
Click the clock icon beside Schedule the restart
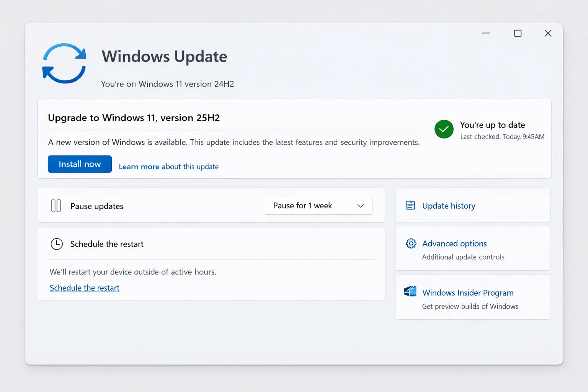[x=57, y=244]
